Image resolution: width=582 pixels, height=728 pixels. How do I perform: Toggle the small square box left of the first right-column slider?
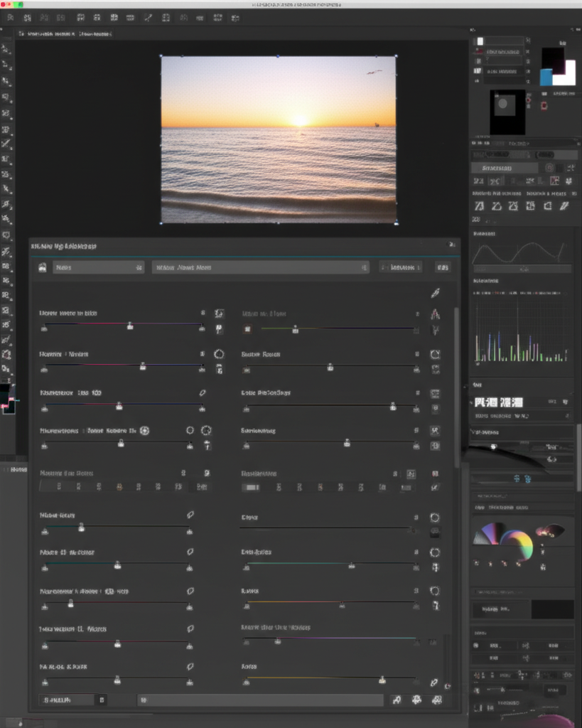pyautogui.click(x=248, y=330)
